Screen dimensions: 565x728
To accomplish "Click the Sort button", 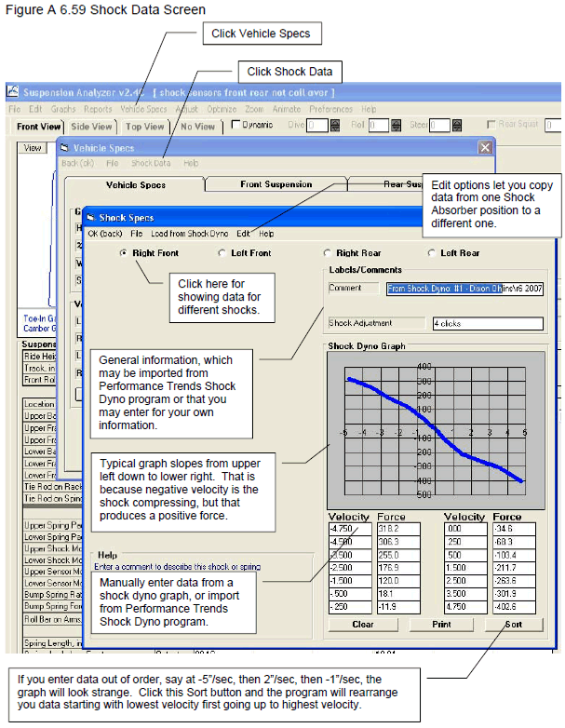I will (514, 625).
